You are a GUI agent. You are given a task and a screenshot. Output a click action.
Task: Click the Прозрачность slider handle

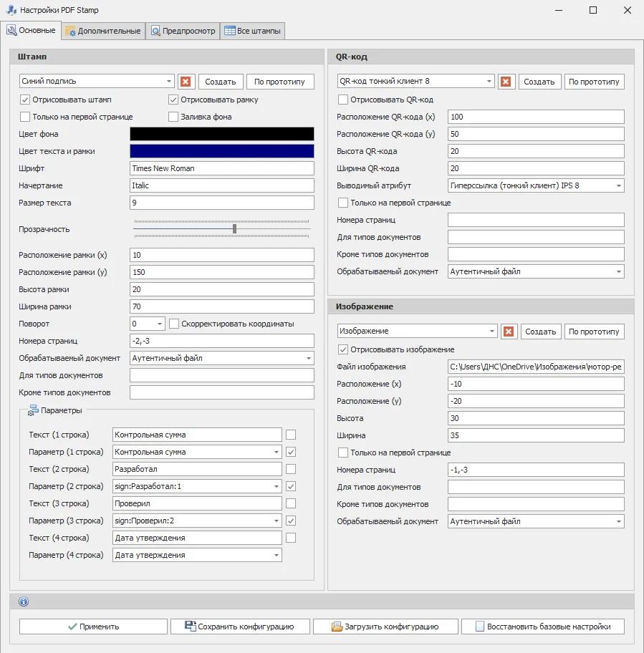click(x=234, y=228)
